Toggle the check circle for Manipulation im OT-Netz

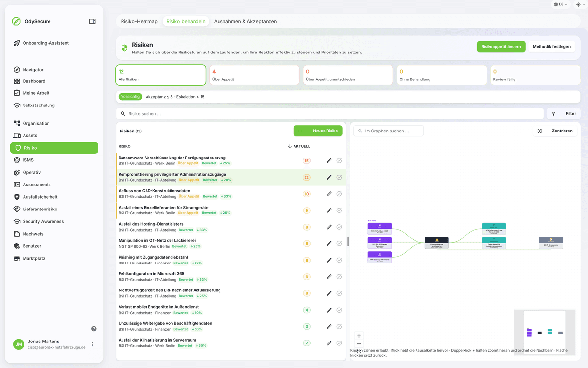click(x=339, y=243)
